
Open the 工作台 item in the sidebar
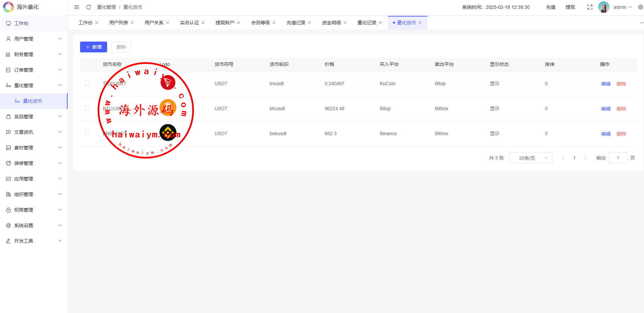(21, 23)
